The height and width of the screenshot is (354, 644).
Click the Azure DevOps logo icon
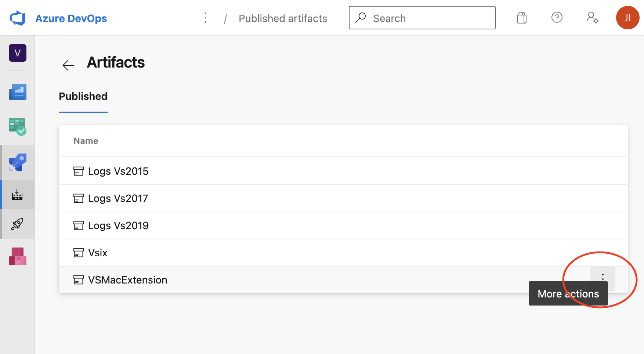18,18
